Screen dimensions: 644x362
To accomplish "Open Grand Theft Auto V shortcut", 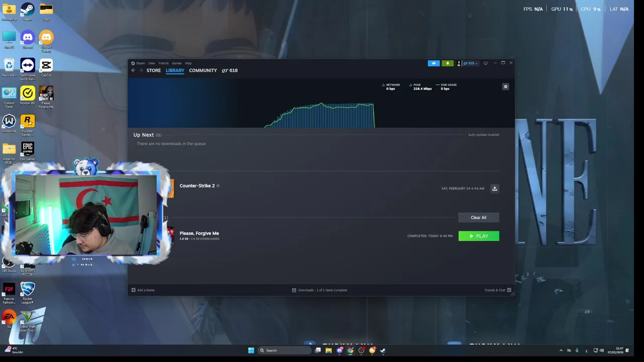I will (28, 321).
